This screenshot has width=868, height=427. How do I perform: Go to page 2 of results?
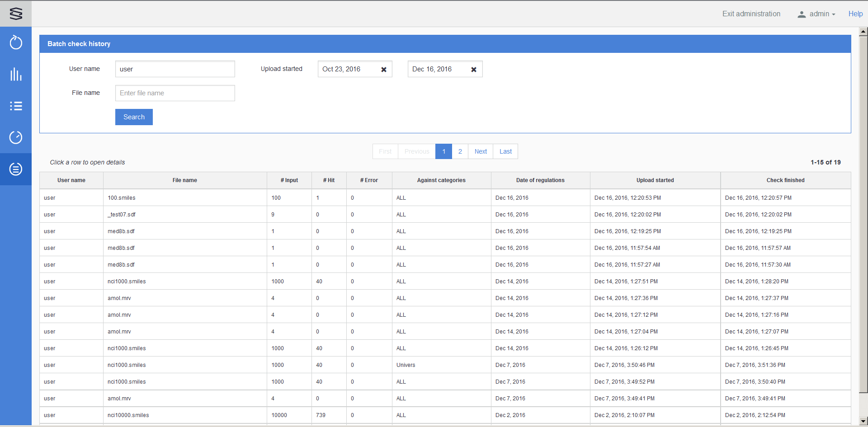coord(460,151)
